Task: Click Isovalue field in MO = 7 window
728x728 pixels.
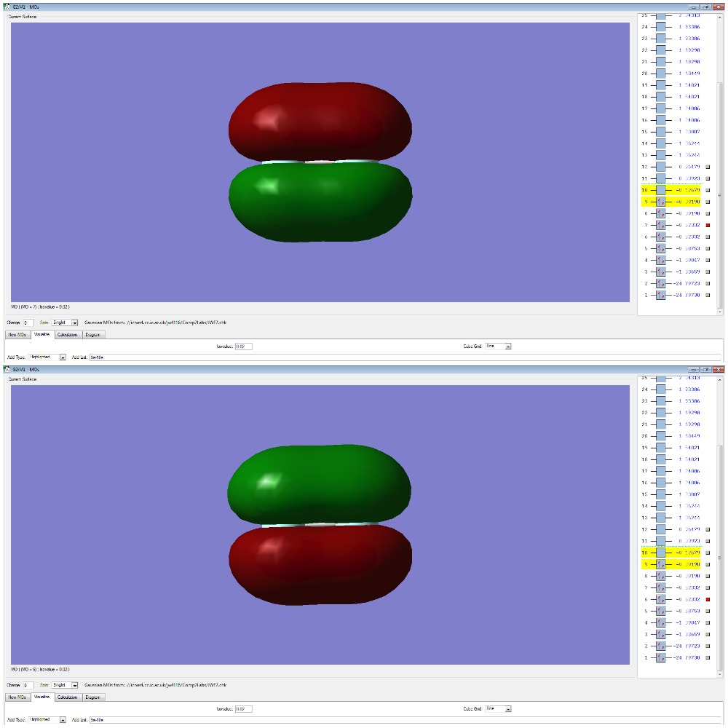Action: pyautogui.click(x=243, y=347)
